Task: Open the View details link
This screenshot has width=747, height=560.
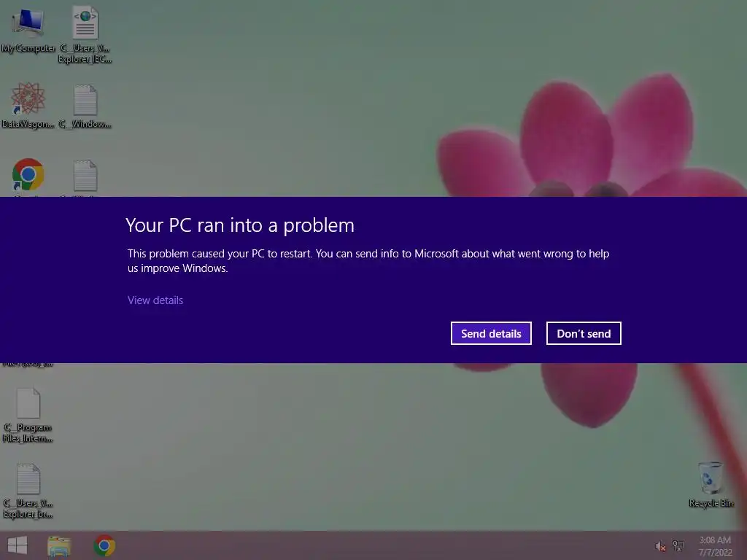Action: pyautogui.click(x=155, y=300)
